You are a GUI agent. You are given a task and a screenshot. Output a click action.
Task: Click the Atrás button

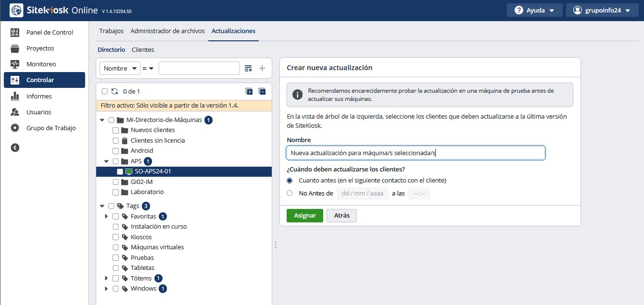point(341,216)
